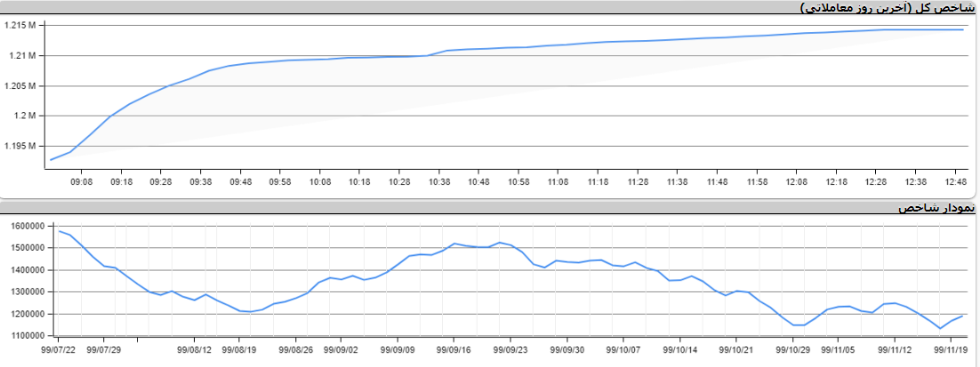
Task: Click the 'نمودار شاخص' chart title
Action: pyautogui.click(x=936, y=208)
